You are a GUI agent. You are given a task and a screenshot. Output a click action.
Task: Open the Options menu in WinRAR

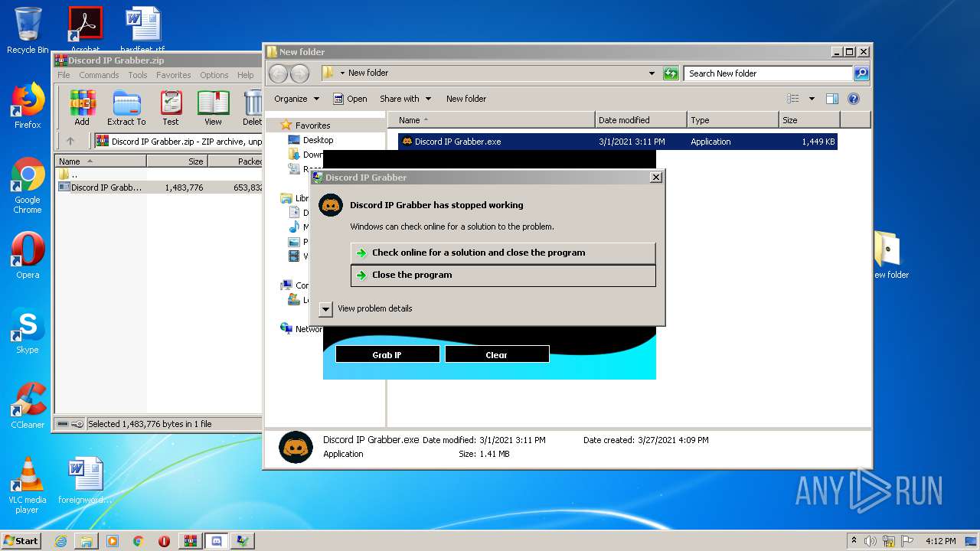[x=214, y=75]
